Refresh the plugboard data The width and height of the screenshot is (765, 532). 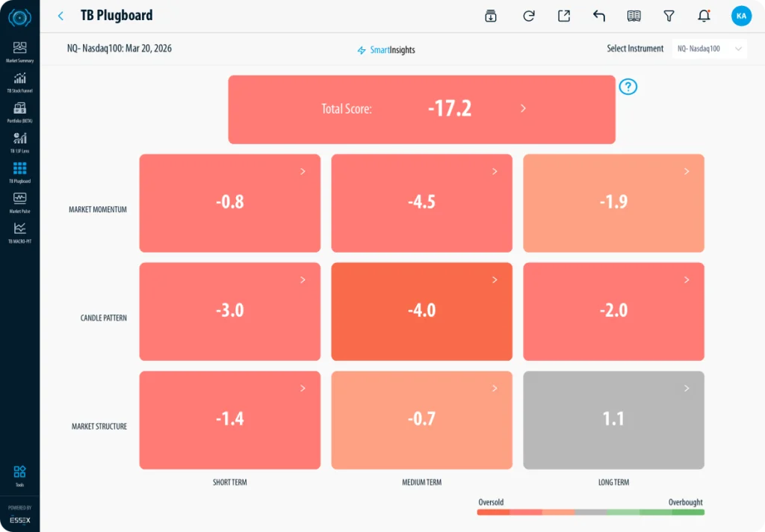(529, 16)
